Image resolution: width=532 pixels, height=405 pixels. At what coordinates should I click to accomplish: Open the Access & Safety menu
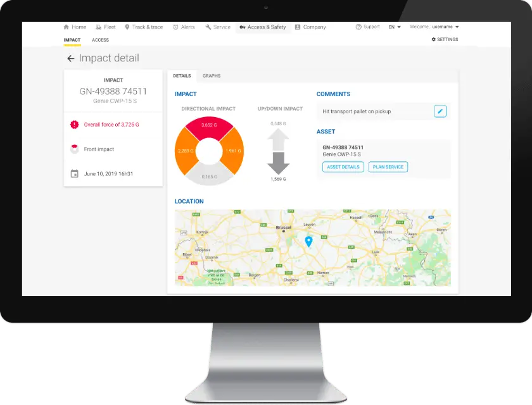point(263,27)
